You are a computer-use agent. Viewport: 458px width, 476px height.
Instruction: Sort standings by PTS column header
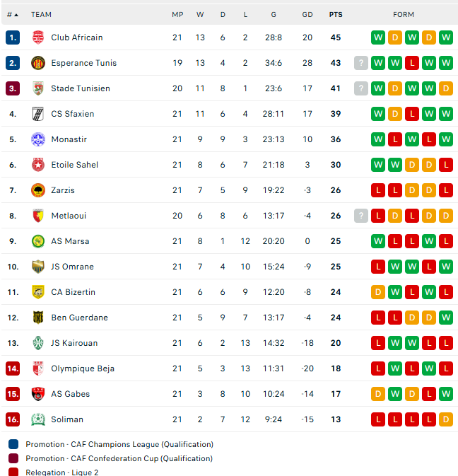335,14
